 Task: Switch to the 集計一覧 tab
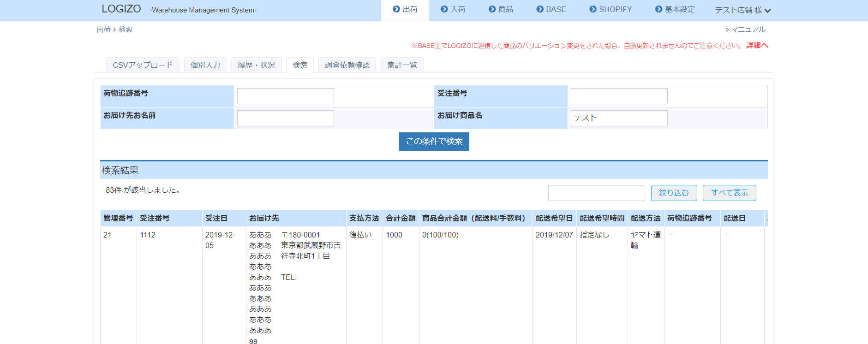[x=402, y=65]
